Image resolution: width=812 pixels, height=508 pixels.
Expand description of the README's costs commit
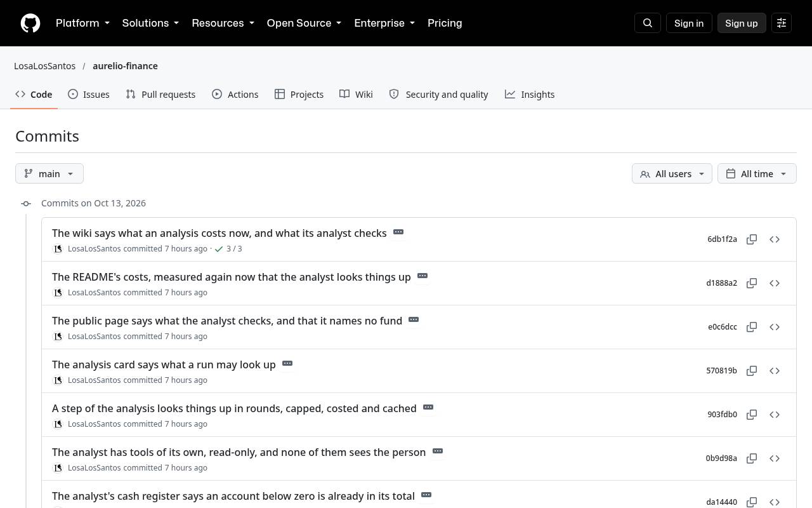[x=422, y=276]
